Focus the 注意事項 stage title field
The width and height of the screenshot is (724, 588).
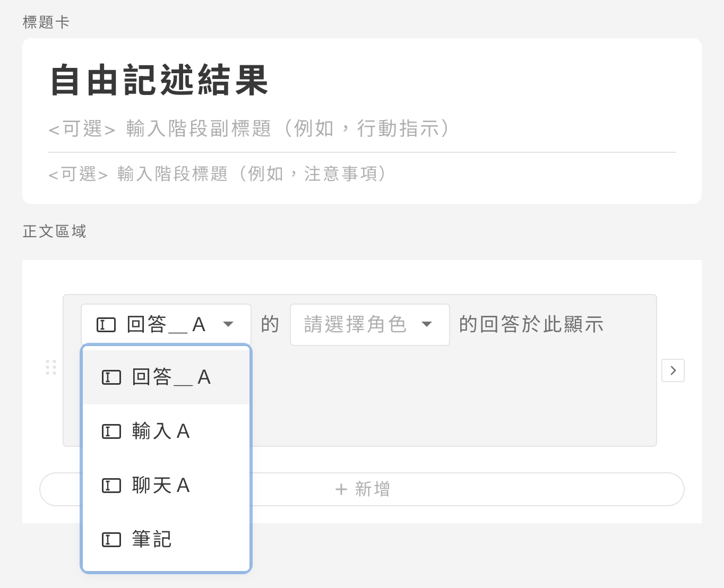click(218, 174)
